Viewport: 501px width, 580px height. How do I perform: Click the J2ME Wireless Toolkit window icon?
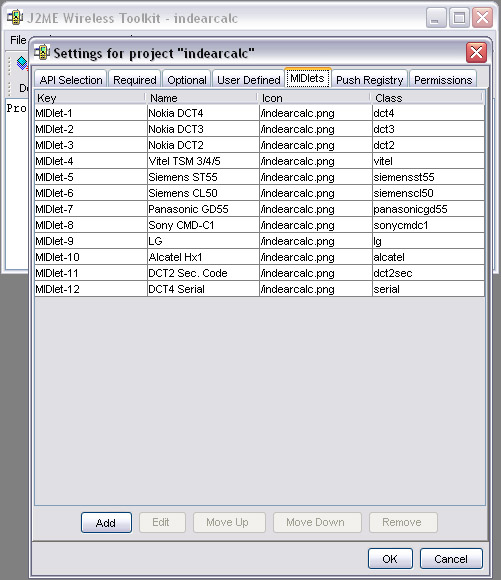point(15,17)
